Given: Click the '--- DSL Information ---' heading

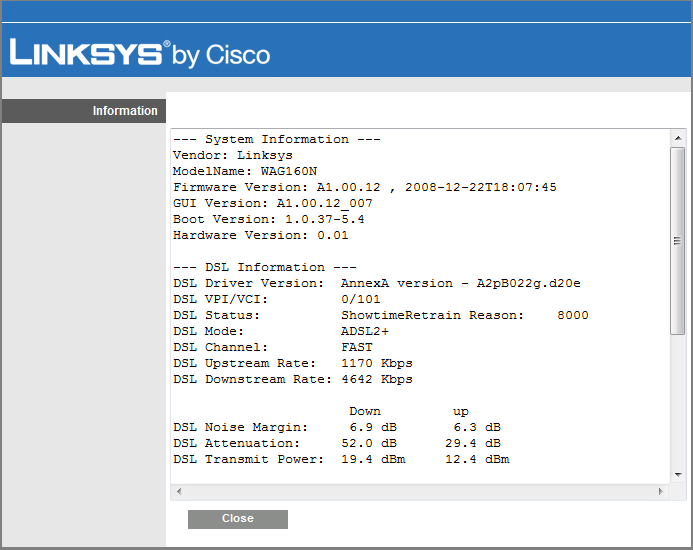Looking at the screenshot, I should pyautogui.click(x=265, y=267).
